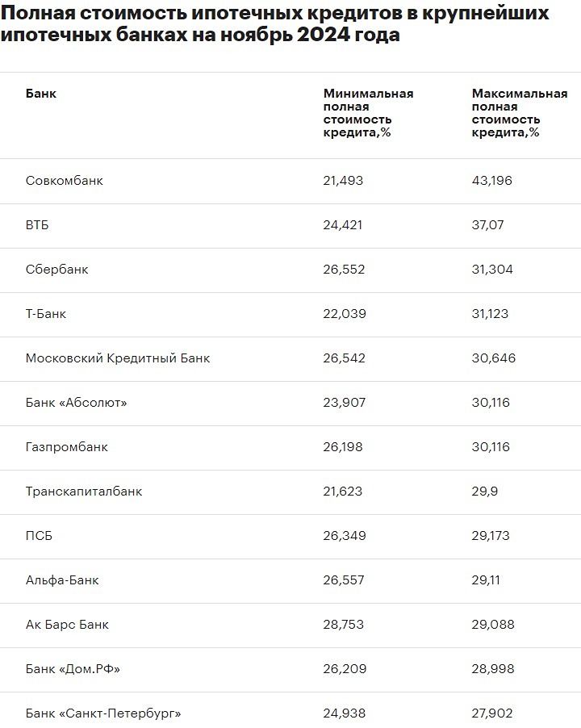Viewport: 581px width, 728px height.
Task: Select the Банк «Санкт-Петербург» row
Action: coord(103,713)
